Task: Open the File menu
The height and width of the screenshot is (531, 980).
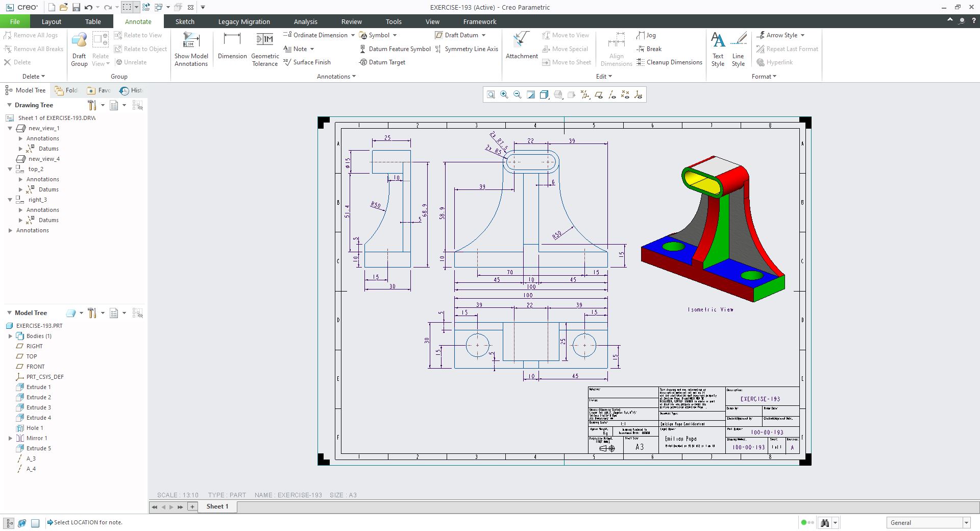Action: pos(15,21)
